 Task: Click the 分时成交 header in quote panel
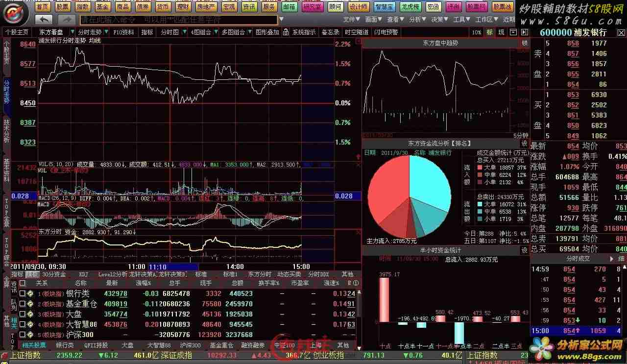(x=578, y=258)
